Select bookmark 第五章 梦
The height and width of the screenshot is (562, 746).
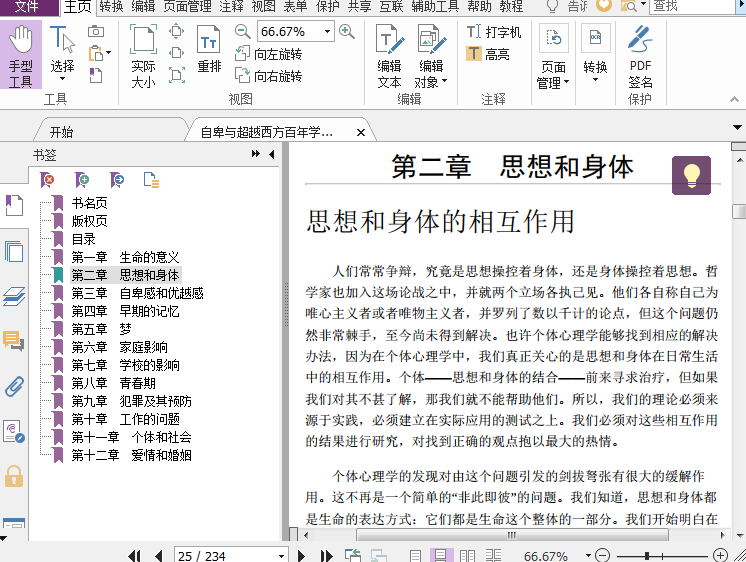point(101,329)
